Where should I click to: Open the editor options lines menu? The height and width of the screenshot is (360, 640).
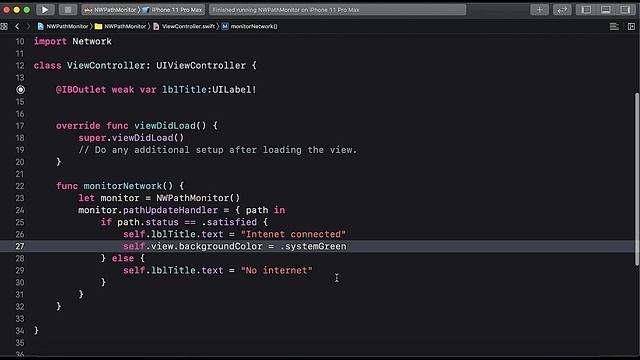tap(614, 27)
